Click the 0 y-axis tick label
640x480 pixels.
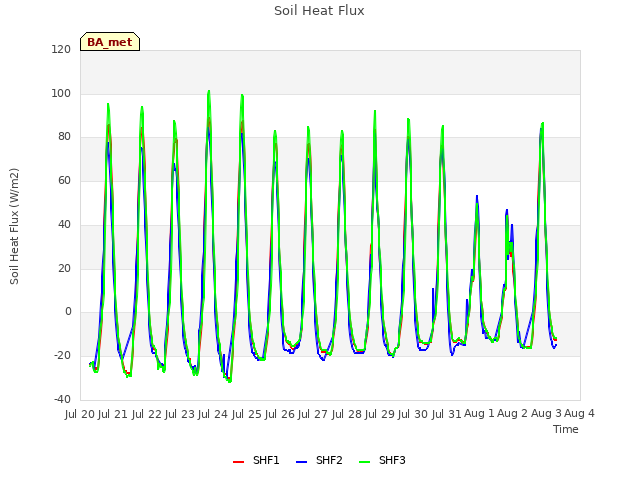(x=68, y=312)
